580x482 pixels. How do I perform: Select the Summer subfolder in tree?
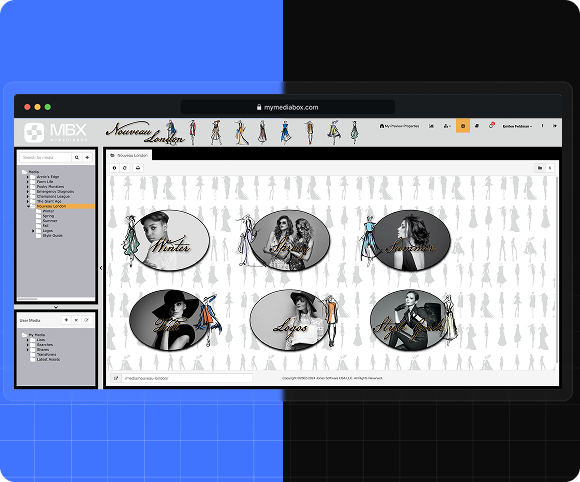coord(50,220)
